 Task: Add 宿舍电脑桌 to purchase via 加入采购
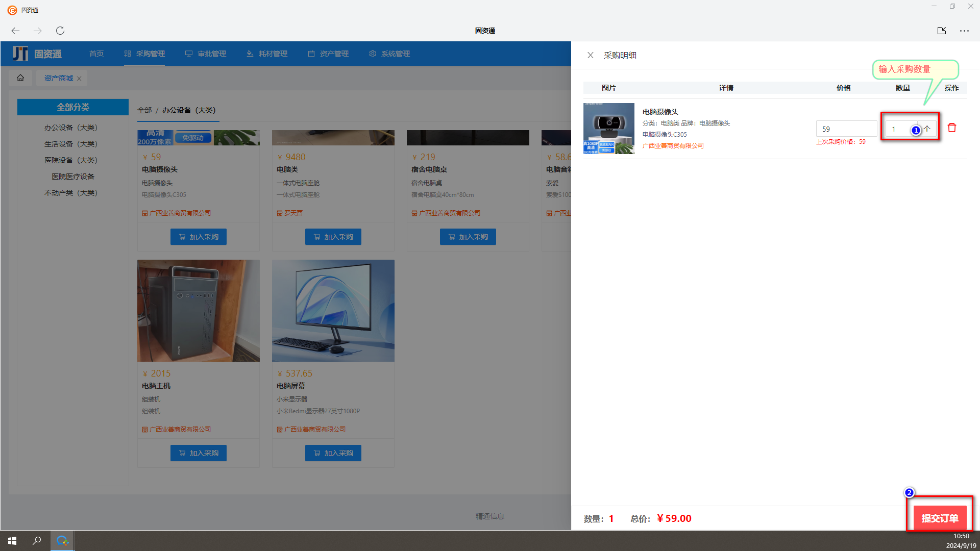click(x=468, y=237)
